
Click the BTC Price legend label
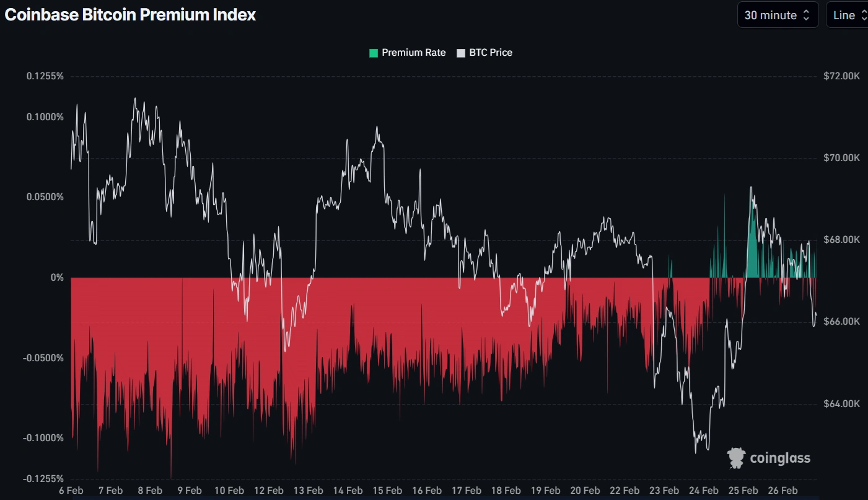[491, 53]
